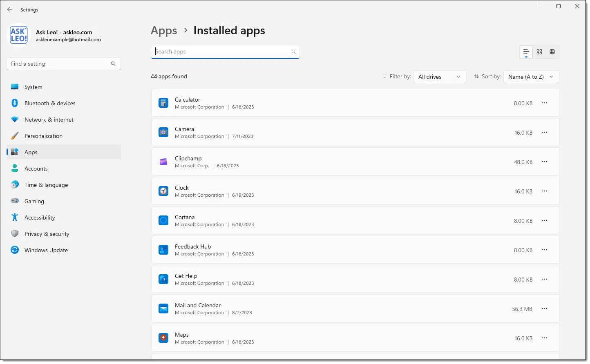Open more options for Maps
This screenshot has height=364, width=590.
tap(544, 338)
